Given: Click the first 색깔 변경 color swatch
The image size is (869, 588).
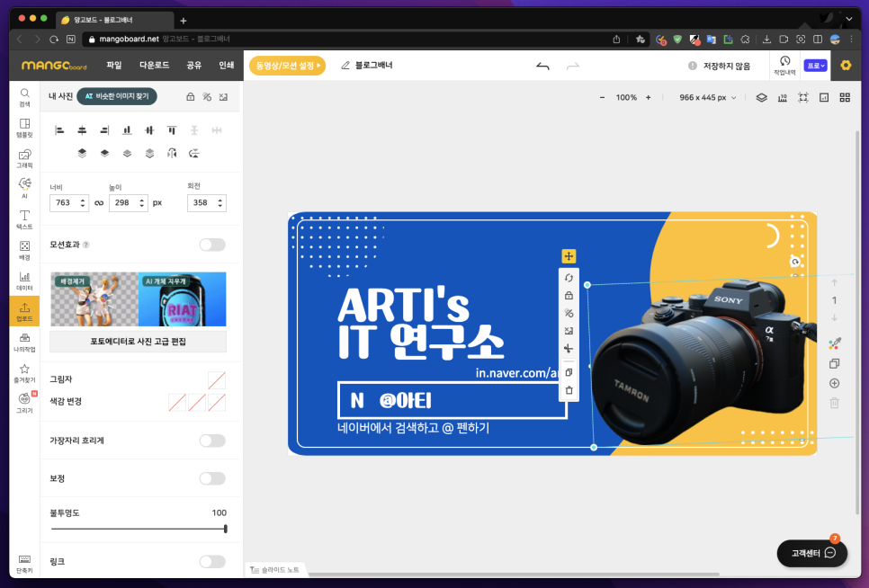Looking at the screenshot, I should click(x=177, y=403).
